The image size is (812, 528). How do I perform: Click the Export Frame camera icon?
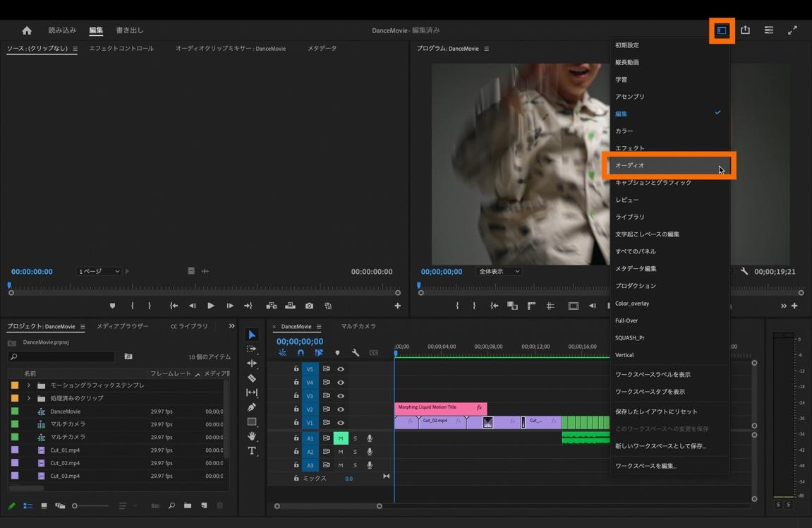(x=309, y=306)
